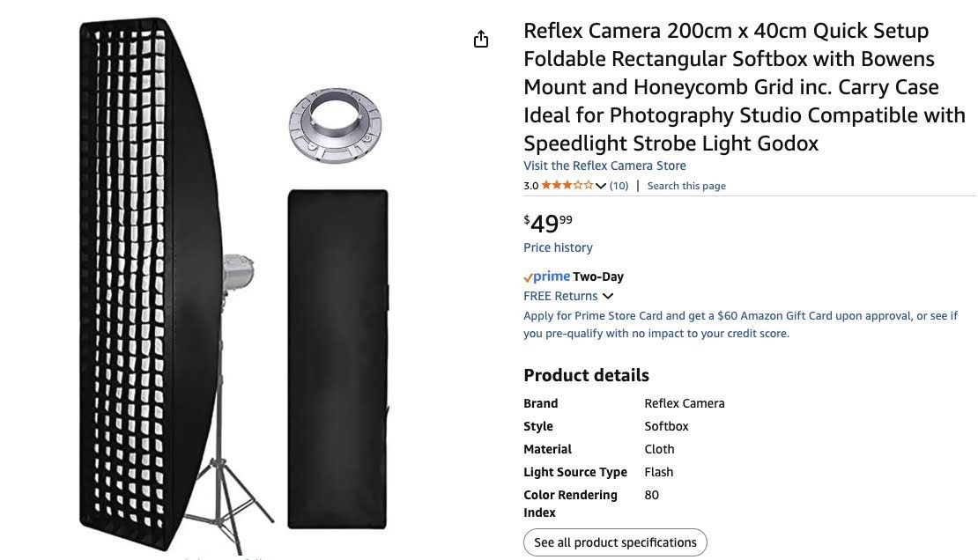Expand the FREE Returns chevron
The width and height of the screenshot is (978, 560).
(x=608, y=297)
